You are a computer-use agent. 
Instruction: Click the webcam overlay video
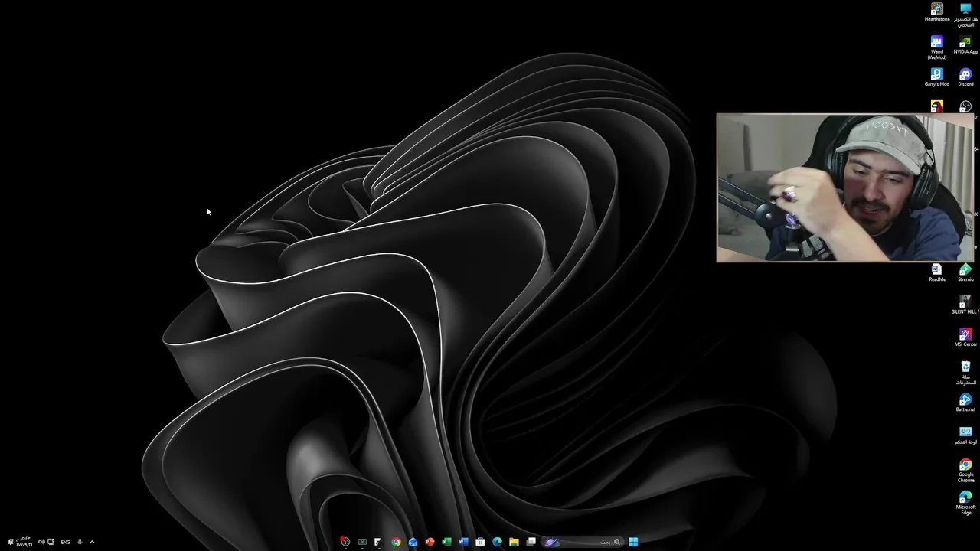pyautogui.click(x=844, y=188)
